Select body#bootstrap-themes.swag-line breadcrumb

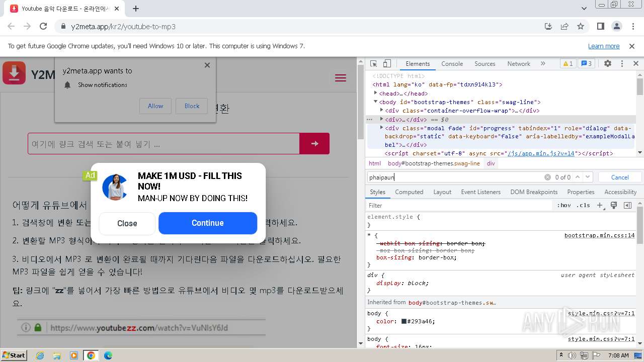pyautogui.click(x=434, y=163)
